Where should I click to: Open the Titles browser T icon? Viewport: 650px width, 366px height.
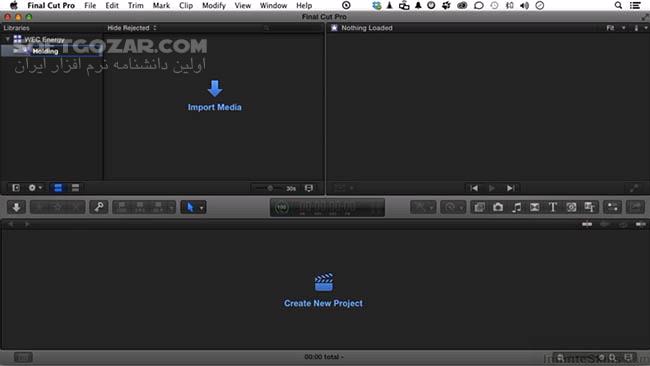553,207
